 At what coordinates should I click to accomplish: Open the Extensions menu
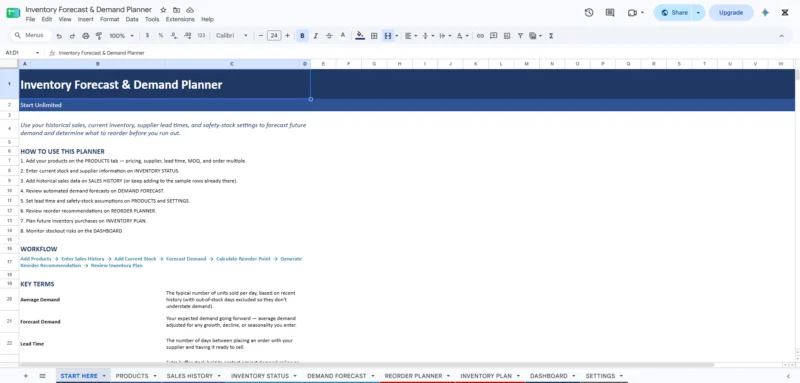pyautogui.click(x=180, y=19)
